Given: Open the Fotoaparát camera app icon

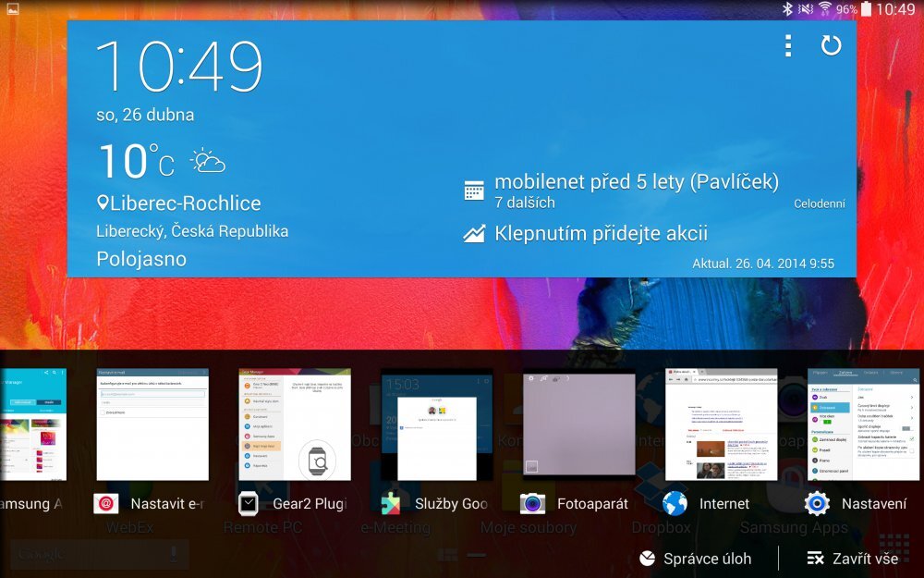Looking at the screenshot, I should point(534,503).
